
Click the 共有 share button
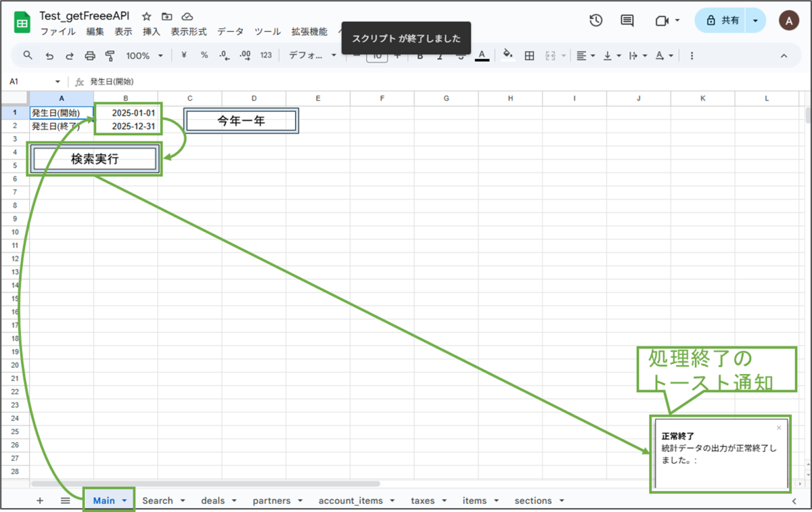721,21
